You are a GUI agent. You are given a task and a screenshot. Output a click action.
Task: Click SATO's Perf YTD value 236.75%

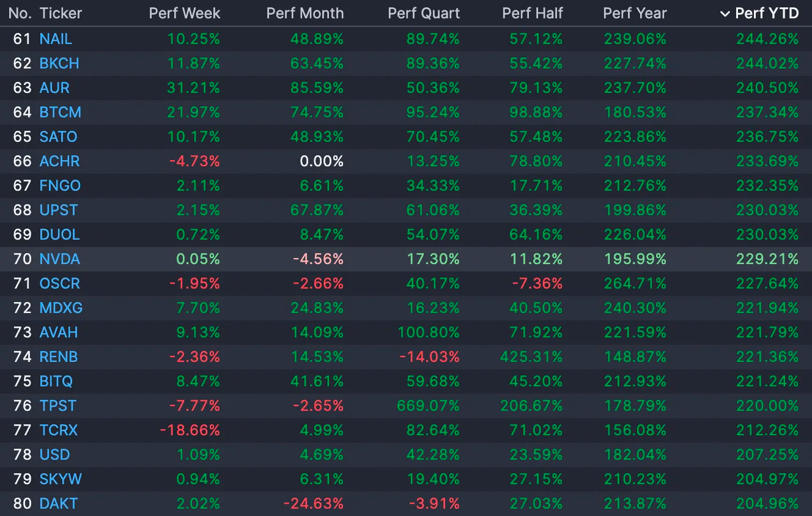[767, 137]
